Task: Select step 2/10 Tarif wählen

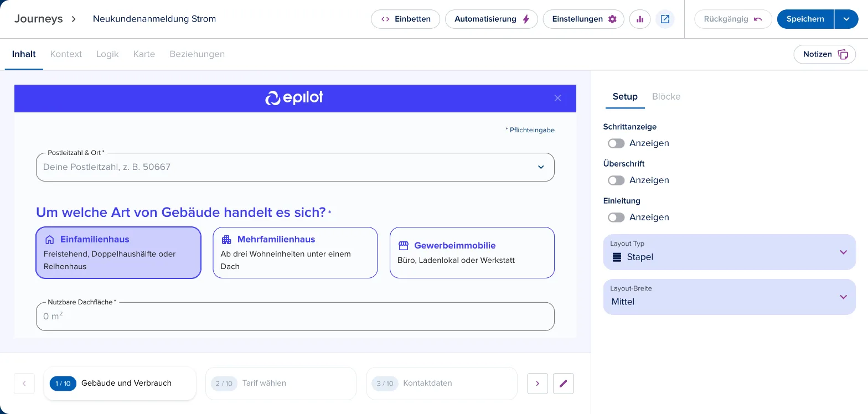Action: pos(281,383)
